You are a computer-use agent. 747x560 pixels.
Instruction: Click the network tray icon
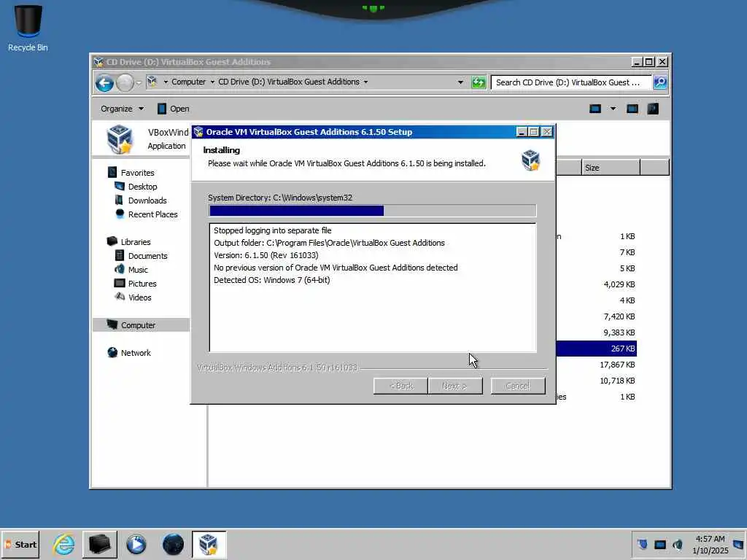pyautogui.click(x=659, y=544)
